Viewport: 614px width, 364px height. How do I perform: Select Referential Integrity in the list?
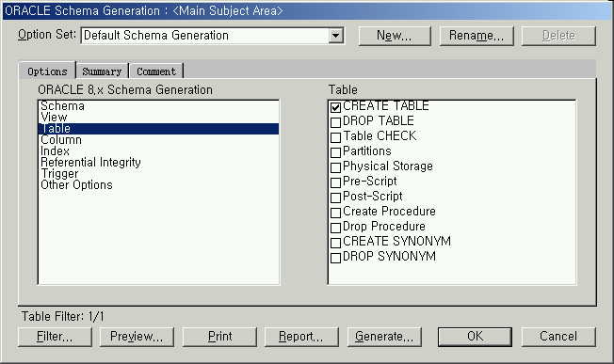[158, 163]
